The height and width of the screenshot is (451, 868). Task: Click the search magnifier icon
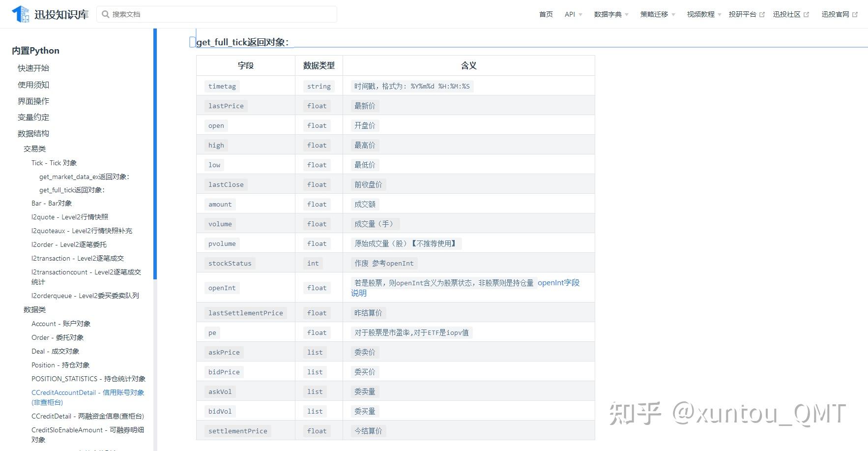pos(106,14)
